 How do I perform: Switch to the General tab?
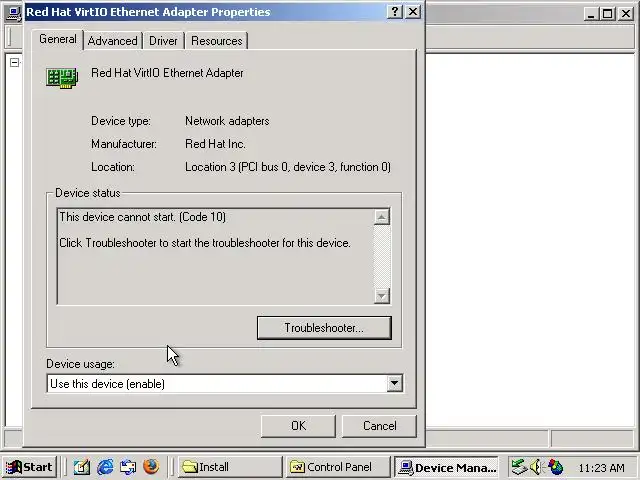58,39
